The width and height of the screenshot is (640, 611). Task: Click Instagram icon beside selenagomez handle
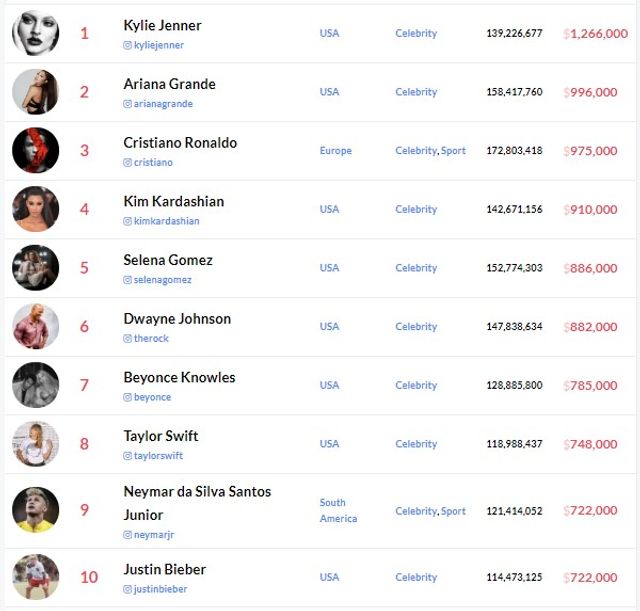(128, 280)
